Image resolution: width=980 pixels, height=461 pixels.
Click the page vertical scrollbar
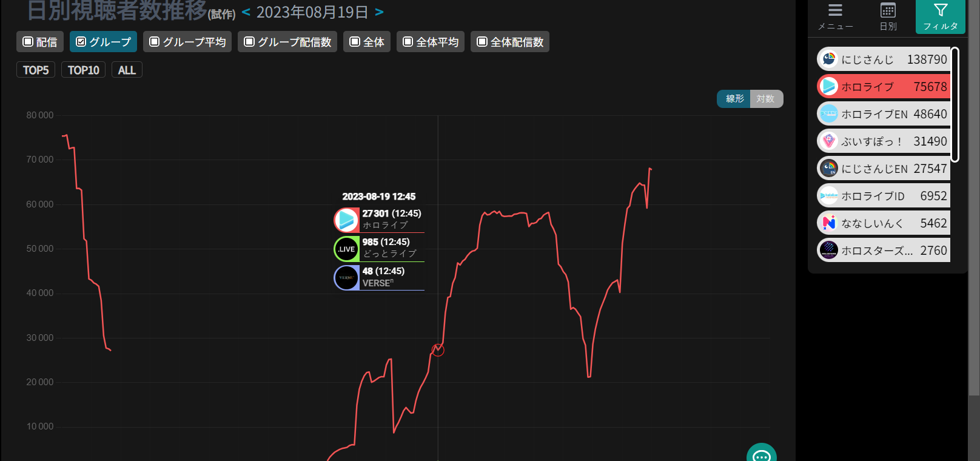974,198
